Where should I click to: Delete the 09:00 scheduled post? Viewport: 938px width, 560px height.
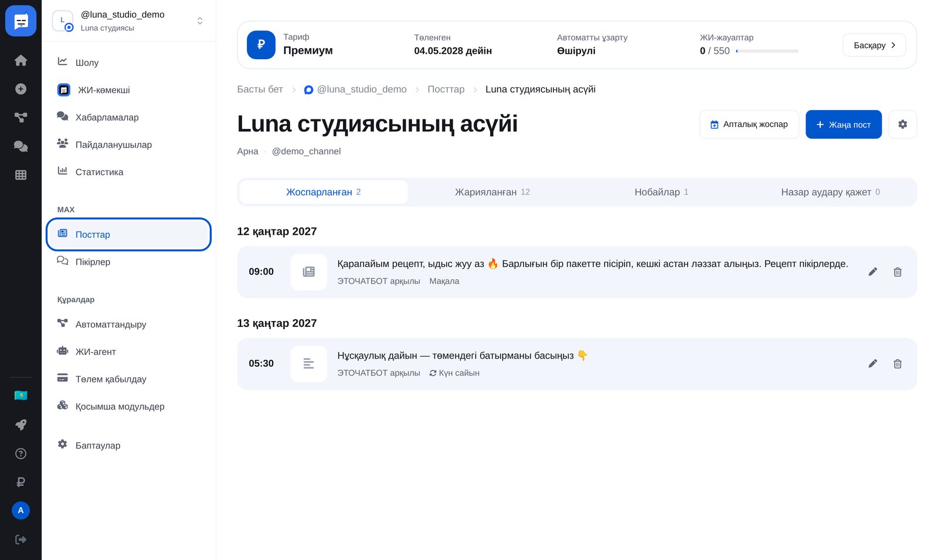[x=898, y=272]
